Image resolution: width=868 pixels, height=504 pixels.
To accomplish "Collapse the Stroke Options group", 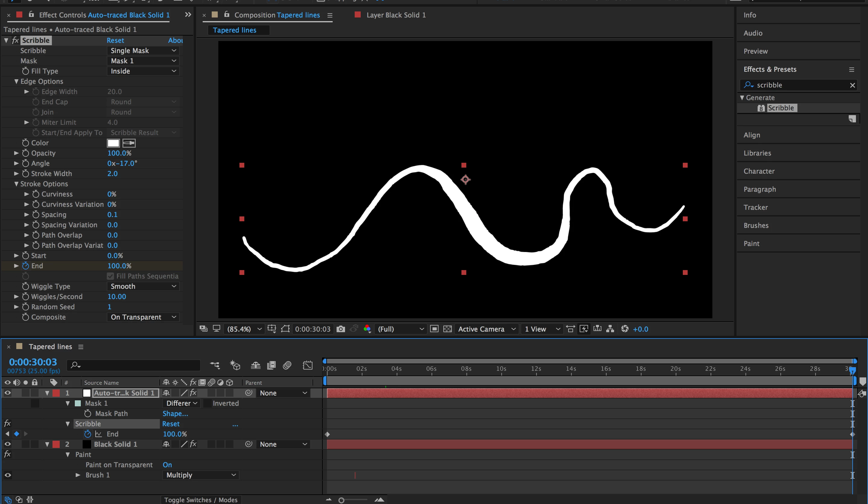I will [16, 184].
